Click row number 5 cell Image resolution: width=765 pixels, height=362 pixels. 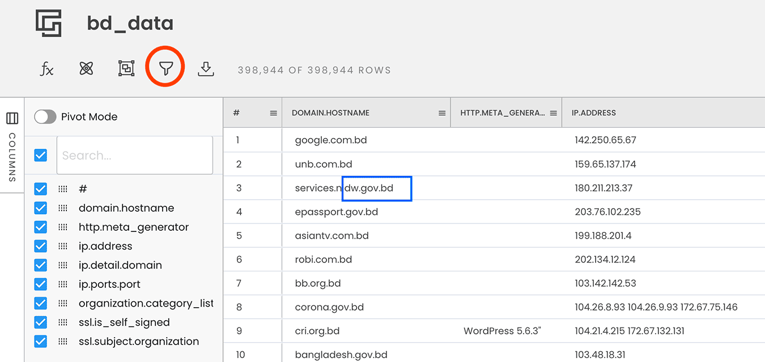[253, 236]
